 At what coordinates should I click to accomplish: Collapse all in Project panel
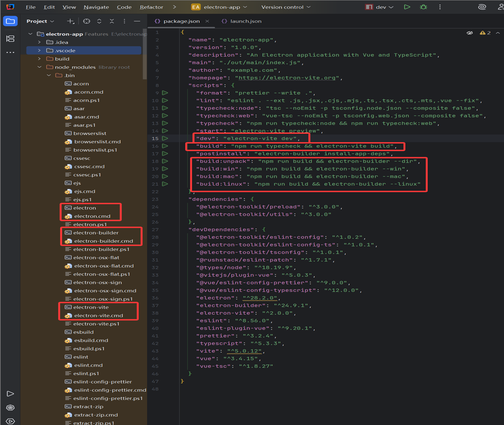112,21
